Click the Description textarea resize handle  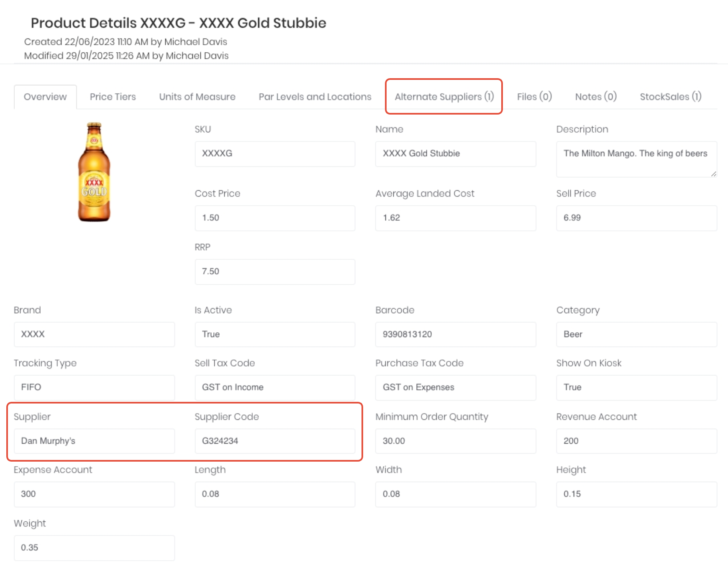point(713,174)
